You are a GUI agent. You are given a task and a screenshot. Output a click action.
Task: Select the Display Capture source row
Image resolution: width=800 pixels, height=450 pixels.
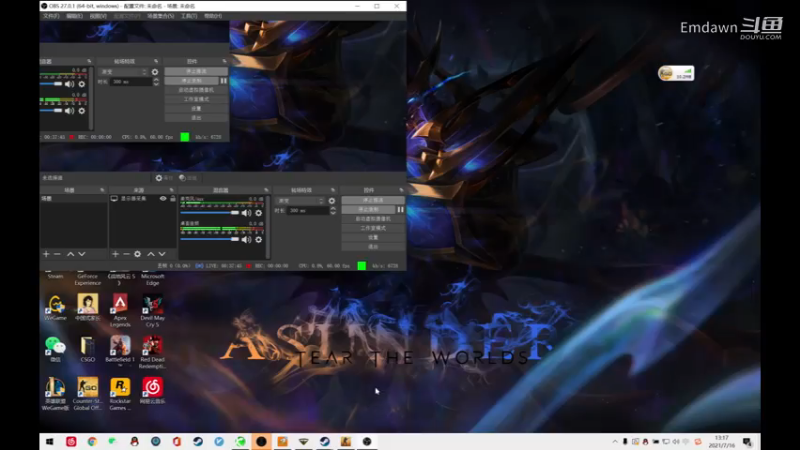(143, 198)
